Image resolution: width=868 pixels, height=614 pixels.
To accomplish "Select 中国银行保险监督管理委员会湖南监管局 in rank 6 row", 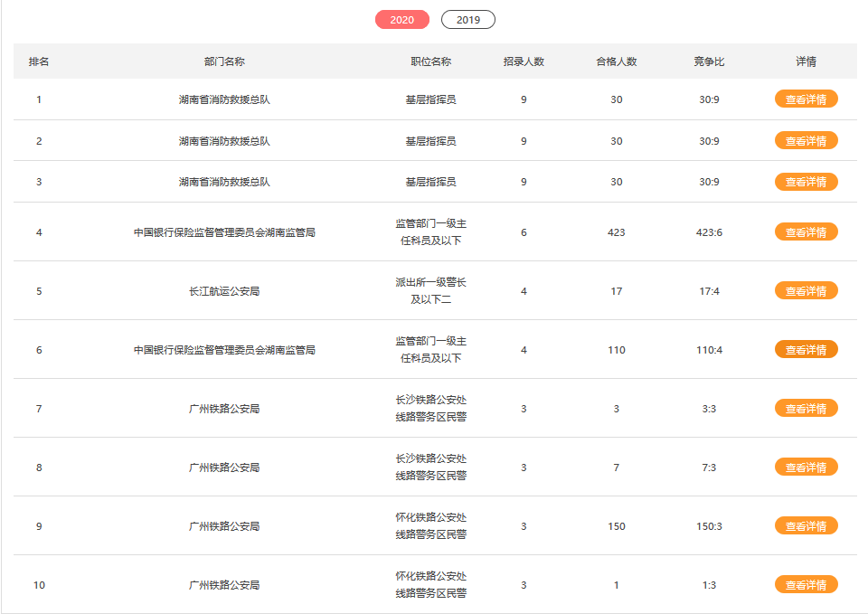I will [224, 350].
